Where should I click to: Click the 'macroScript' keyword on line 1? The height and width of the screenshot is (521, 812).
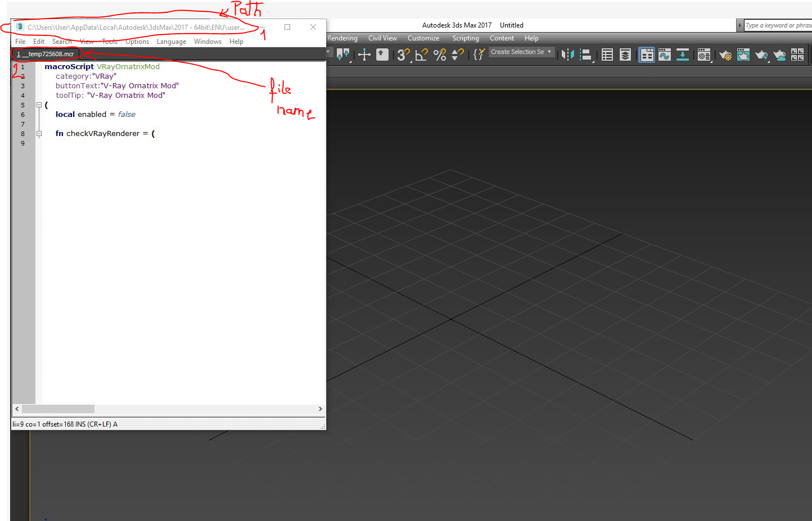click(69, 67)
